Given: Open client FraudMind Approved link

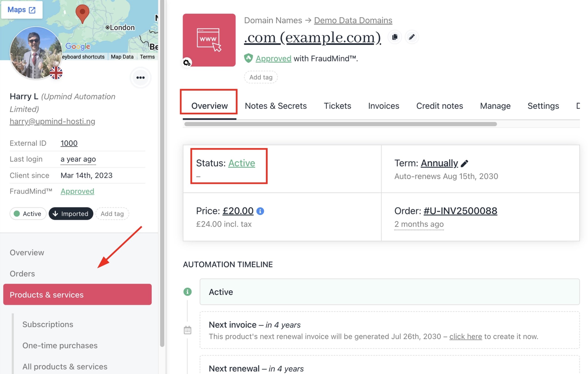Looking at the screenshot, I should click(x=77, y=191).
